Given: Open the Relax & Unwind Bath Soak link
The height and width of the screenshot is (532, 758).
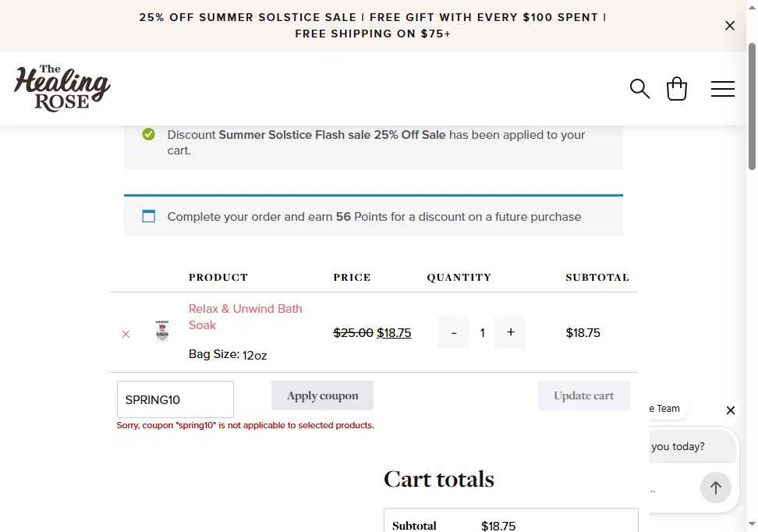Looking at the screenshot, I should click(245, 317).
